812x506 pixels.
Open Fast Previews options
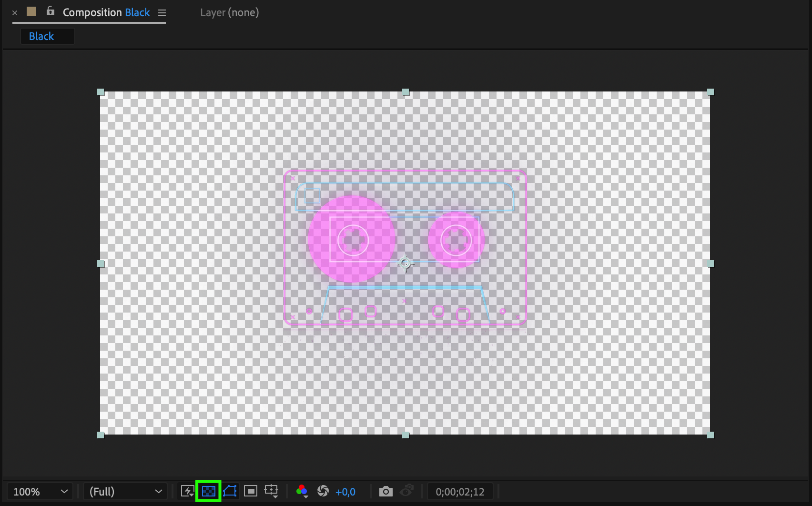(x=187, y=491)
